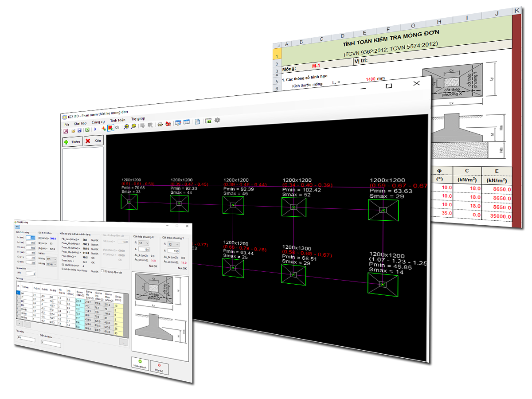This screenshot has width=532, height=399.
Task: Click the A spacing field under Cốt thép phương X
Action: tap(144, 250)
